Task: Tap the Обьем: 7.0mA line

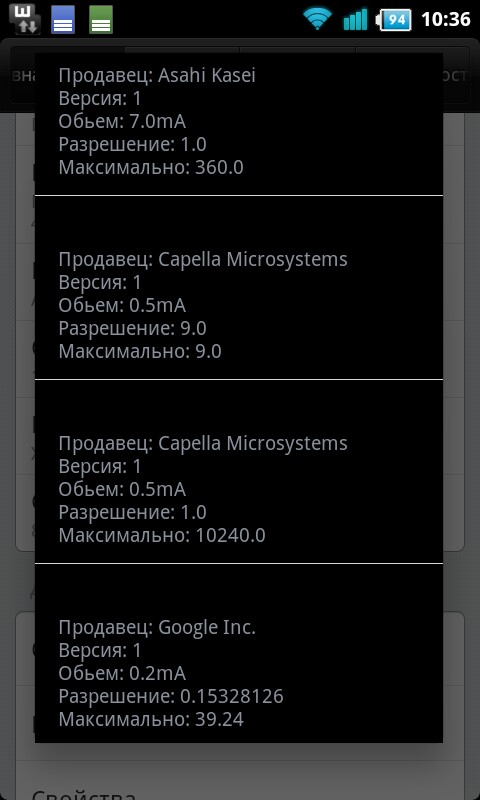Action: coord(122,121)
